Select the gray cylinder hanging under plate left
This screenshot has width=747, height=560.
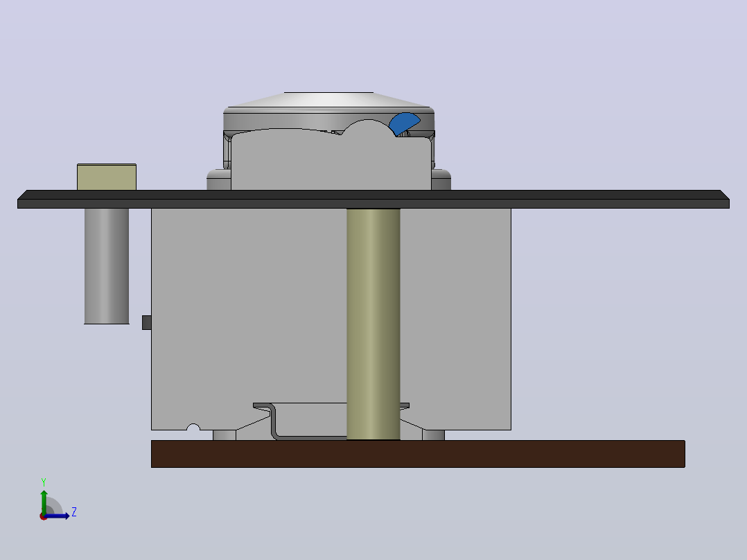point(107,266)
